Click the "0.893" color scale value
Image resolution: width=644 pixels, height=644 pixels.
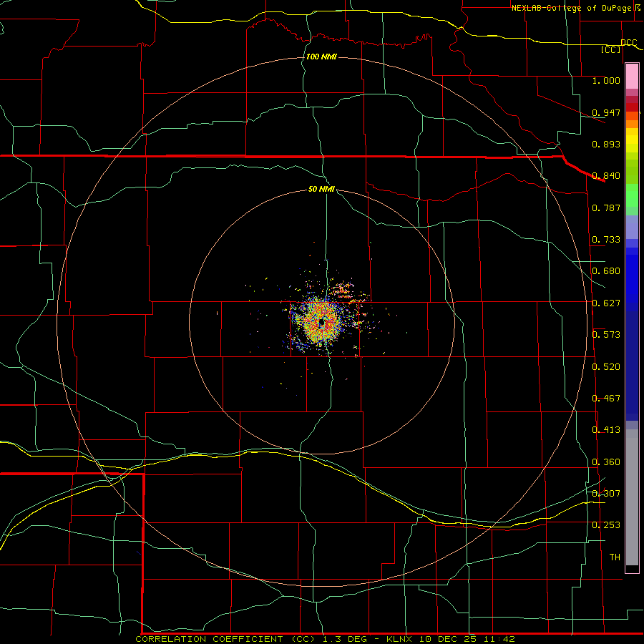click(x=606, y=144)
